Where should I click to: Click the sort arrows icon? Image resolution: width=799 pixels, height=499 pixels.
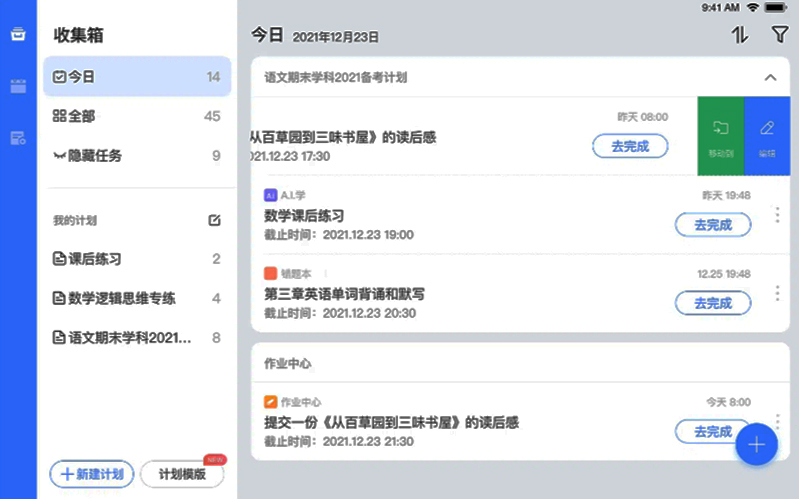coord(740,35)
